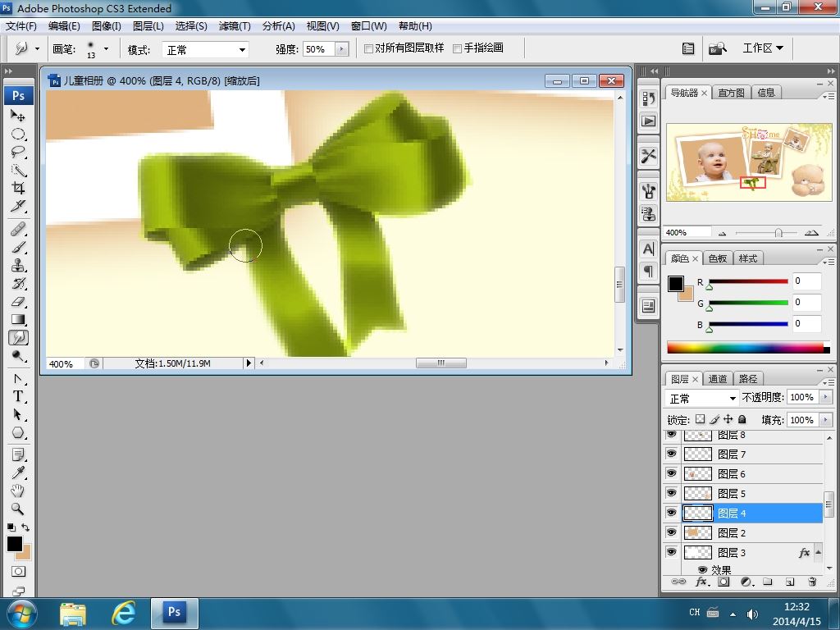Switch to the 通道 tab

[x=718, y=379]
